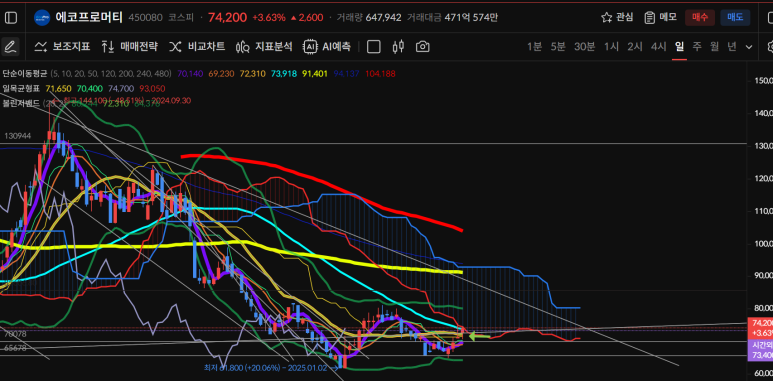Select the drawing pen tool
The height and width of the screenshot is (381, 773).
pos(10,47)
